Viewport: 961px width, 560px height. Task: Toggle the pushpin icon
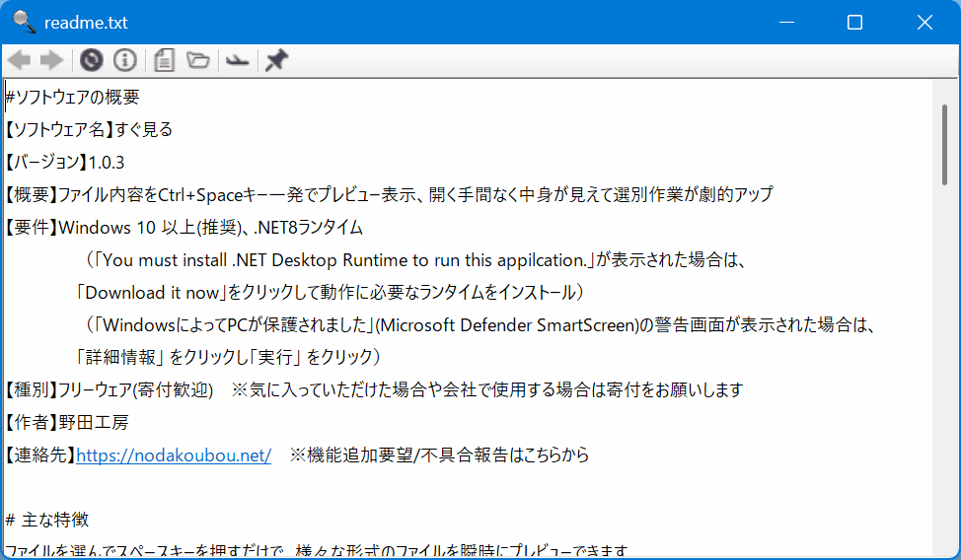tap(276, 60)
